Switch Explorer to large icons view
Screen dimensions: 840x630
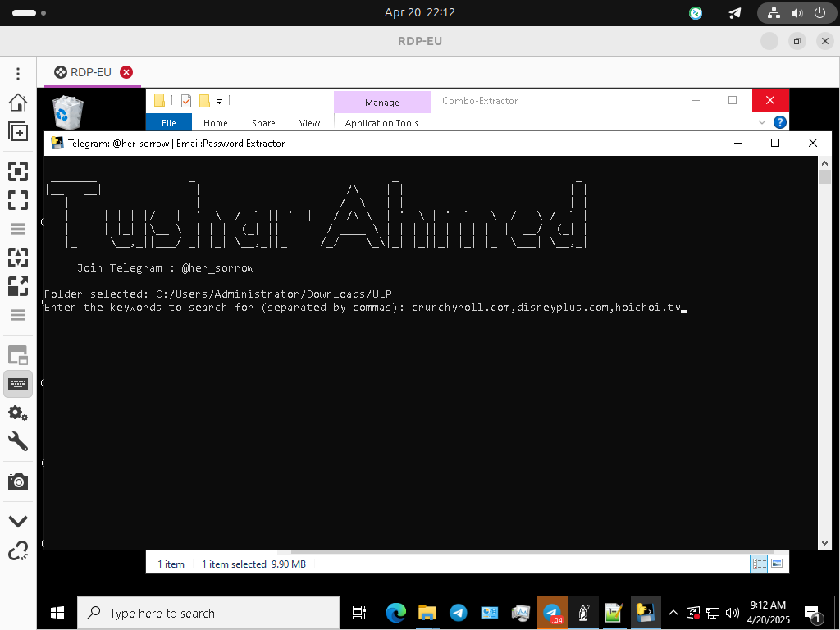point(777,564)
